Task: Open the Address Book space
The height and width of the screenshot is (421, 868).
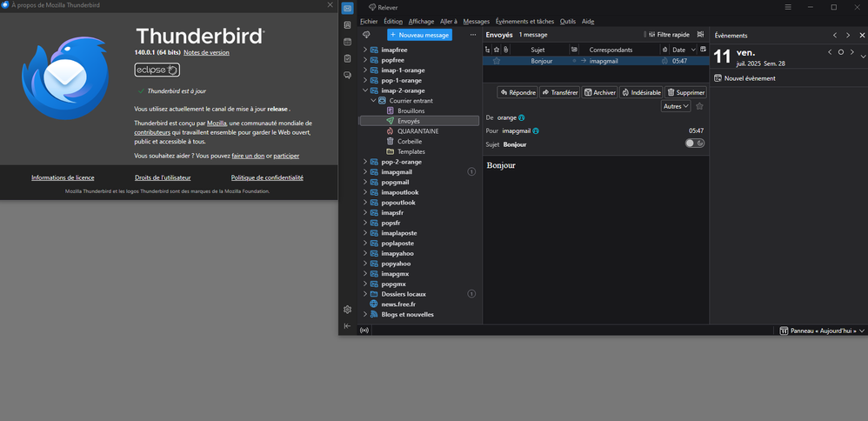Action: point(348,25)
